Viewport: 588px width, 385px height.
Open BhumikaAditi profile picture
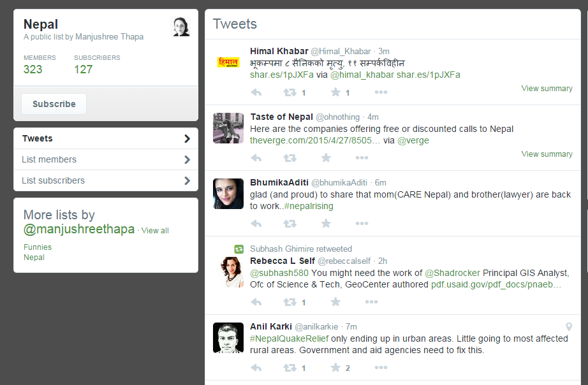click(228, 193)
